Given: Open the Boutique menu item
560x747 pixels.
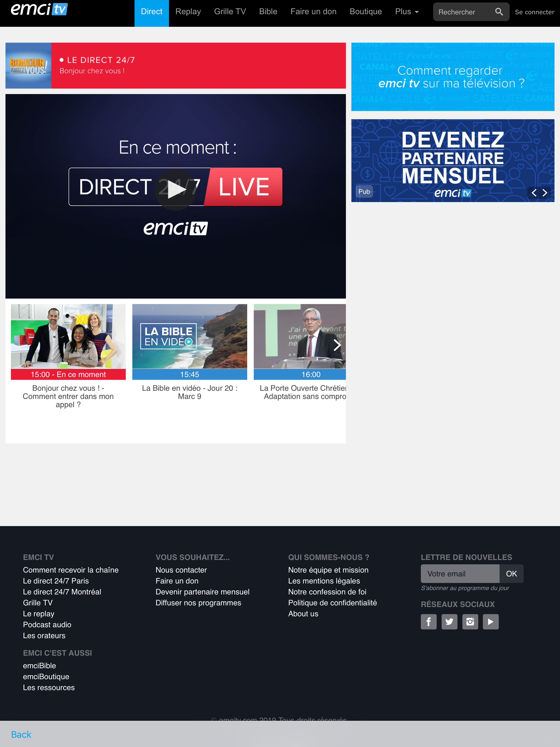Looking at the screenshot, I should (366, 12).
